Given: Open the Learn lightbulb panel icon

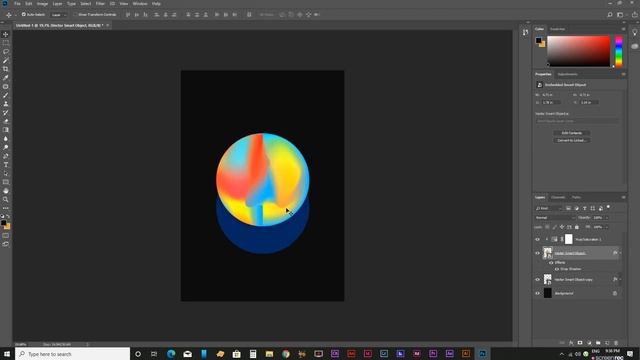Looking at the screenshot, I should 635,32.
